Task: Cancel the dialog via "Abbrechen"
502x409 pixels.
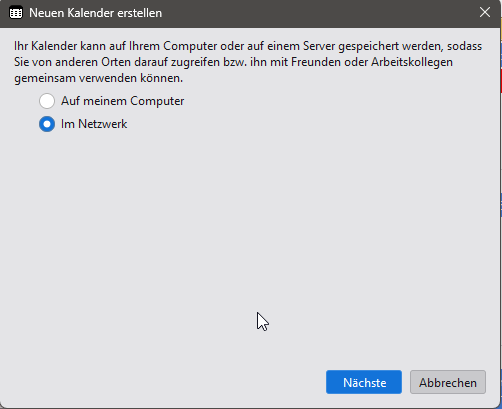Action: pos(448,382)
